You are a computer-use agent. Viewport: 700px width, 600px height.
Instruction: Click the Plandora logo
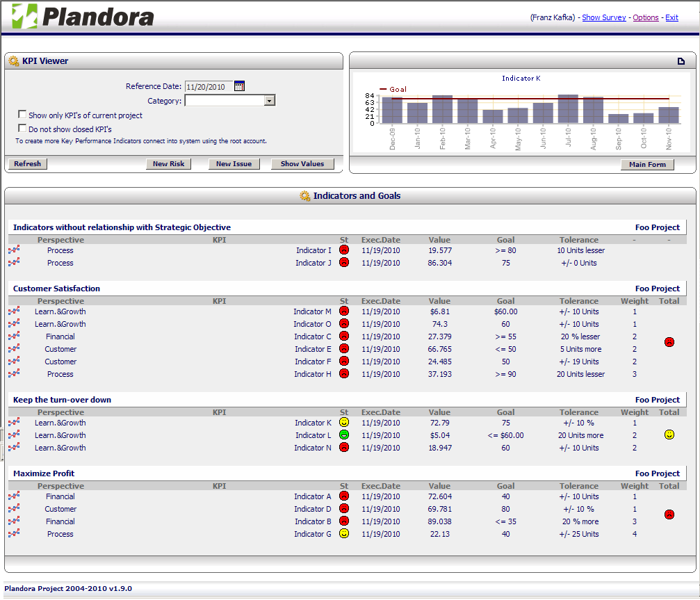pyautogui.click(x=83, y=16)
